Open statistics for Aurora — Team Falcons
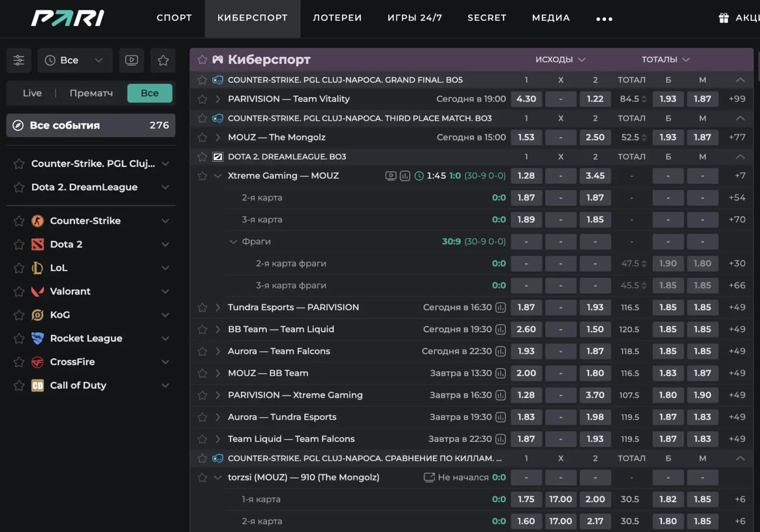This screenshot has height=532, width=760. point(501,351)
